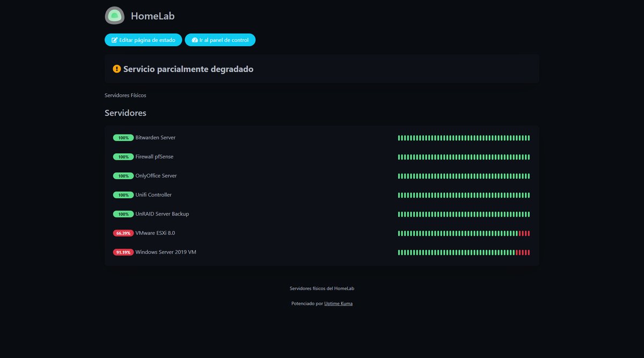Screen dimensions: 644x358
Task: Click the HomeLab logo icon
Action: click(x=113, y=16)
